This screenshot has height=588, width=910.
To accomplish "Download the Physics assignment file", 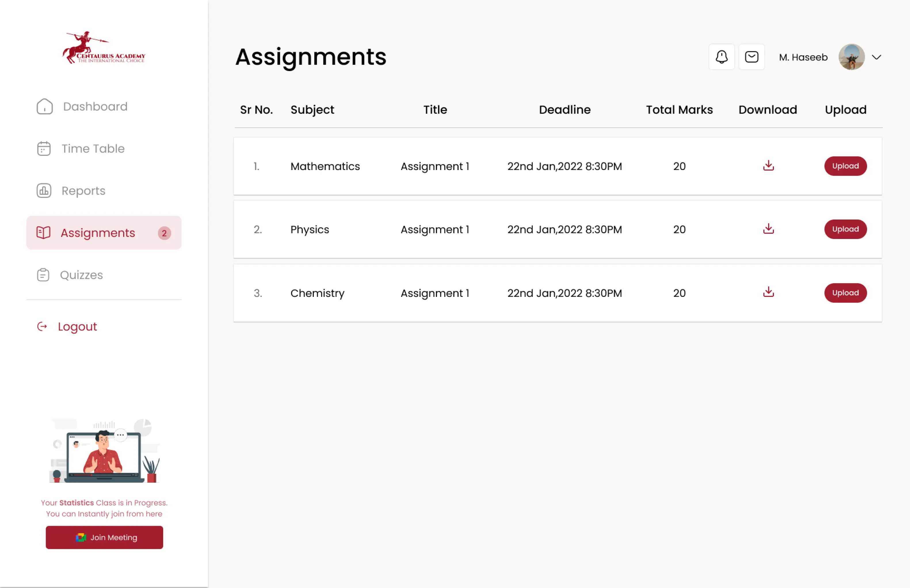I will pos(768,229).
